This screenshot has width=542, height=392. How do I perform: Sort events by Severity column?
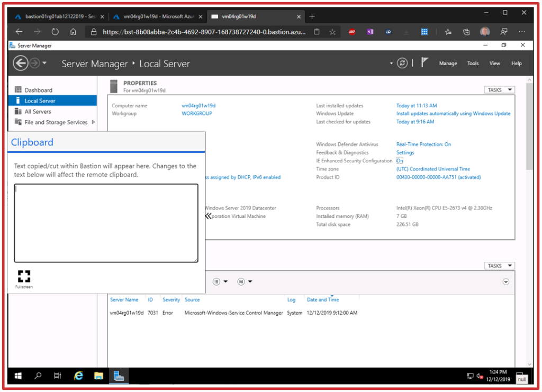(171, 300)
